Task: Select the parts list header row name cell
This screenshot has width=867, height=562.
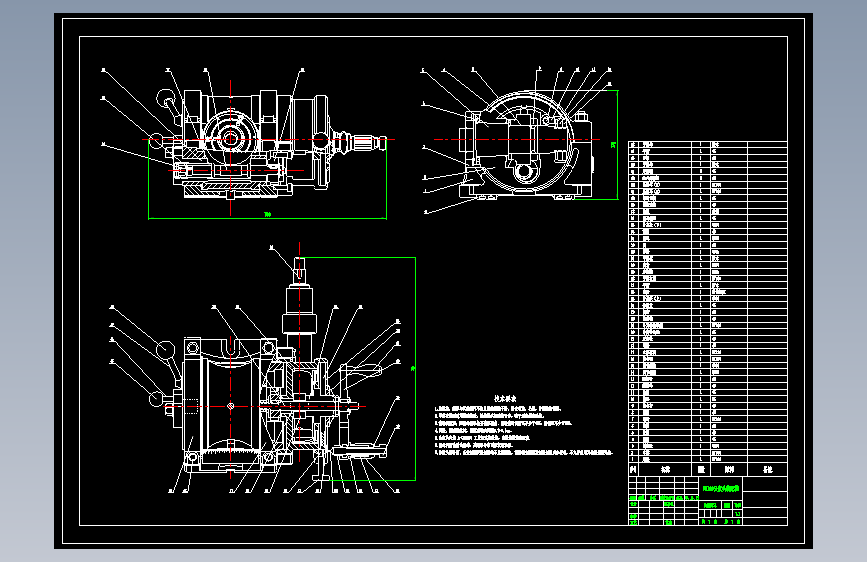Action: click(666, 470)
